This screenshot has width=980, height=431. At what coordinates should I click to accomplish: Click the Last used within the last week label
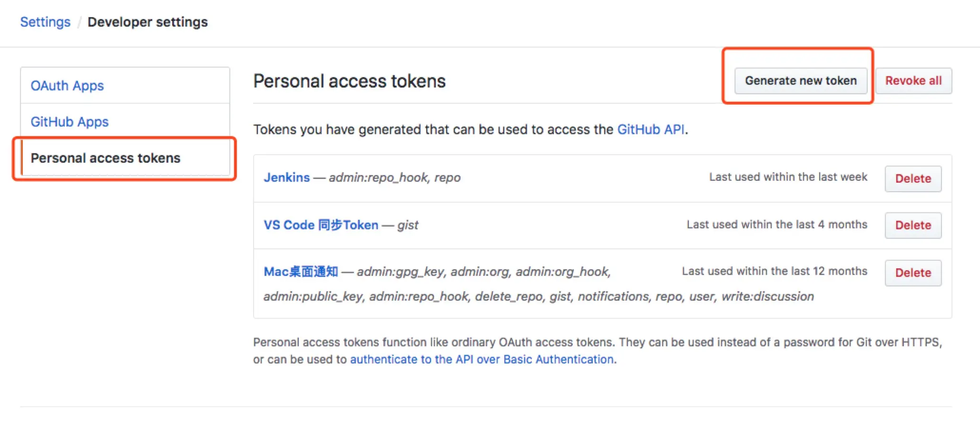coord(787,176)
